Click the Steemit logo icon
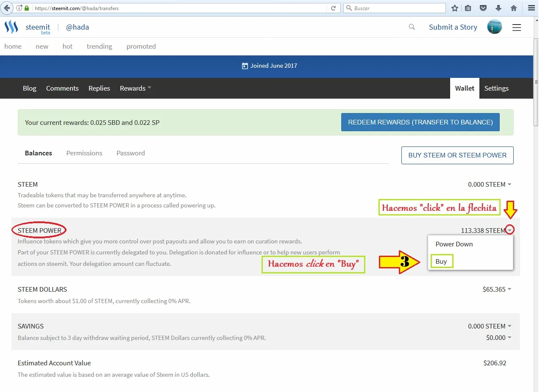Viewport: 540px width, 392px height. coord(11,27)
